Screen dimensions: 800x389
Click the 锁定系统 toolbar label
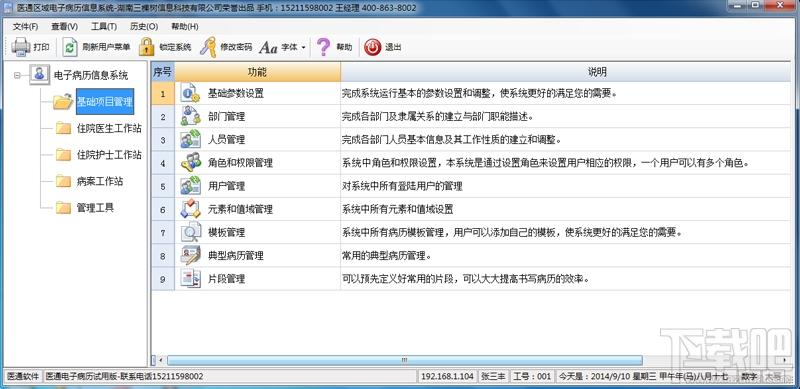pyautogui.click(x=175, y=47)
